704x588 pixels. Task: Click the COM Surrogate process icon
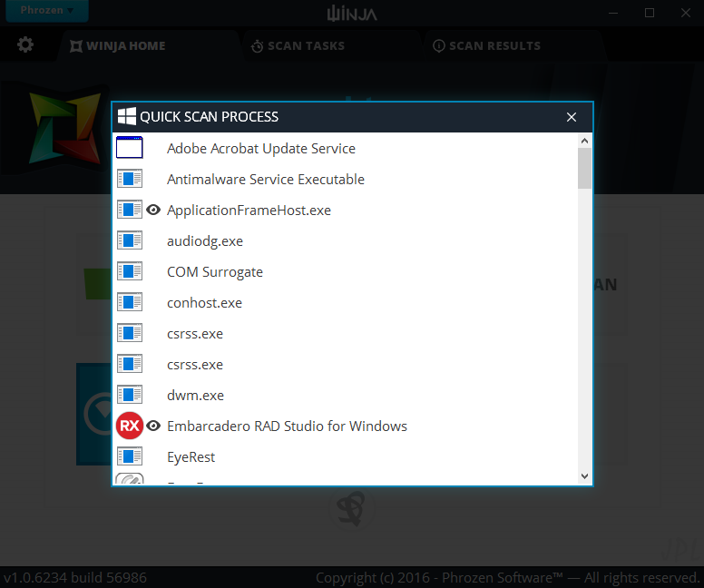click(x=130, y=271)
